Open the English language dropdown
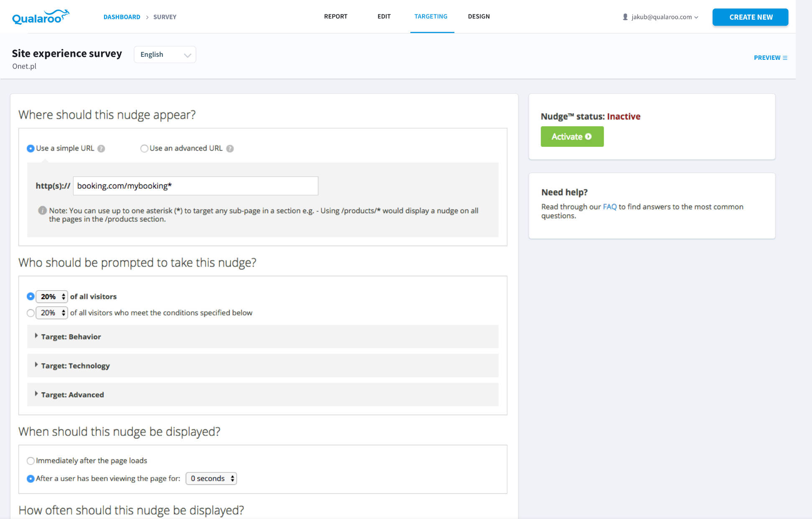The image size is (812, 519). coord(165,55)
